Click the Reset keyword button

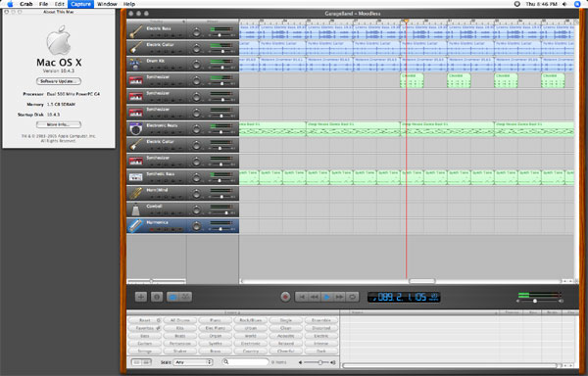tap(145, 320)
